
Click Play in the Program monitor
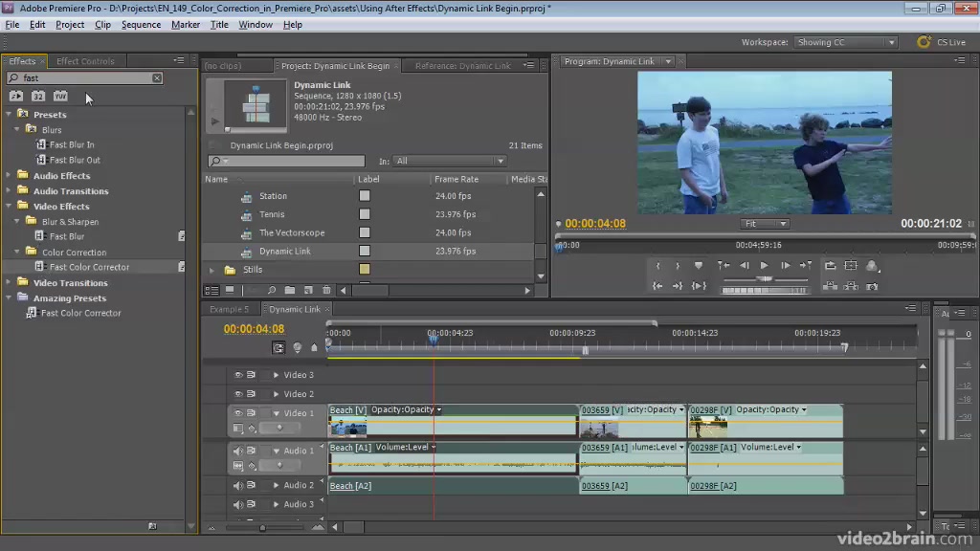point(764,266)
